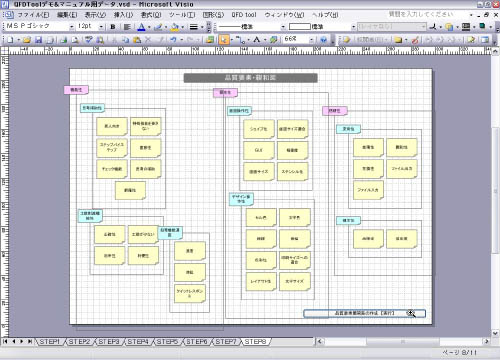Open the File menu
Image resolution: width=500 pixels, height=360 pixels.
click(33, 15)
